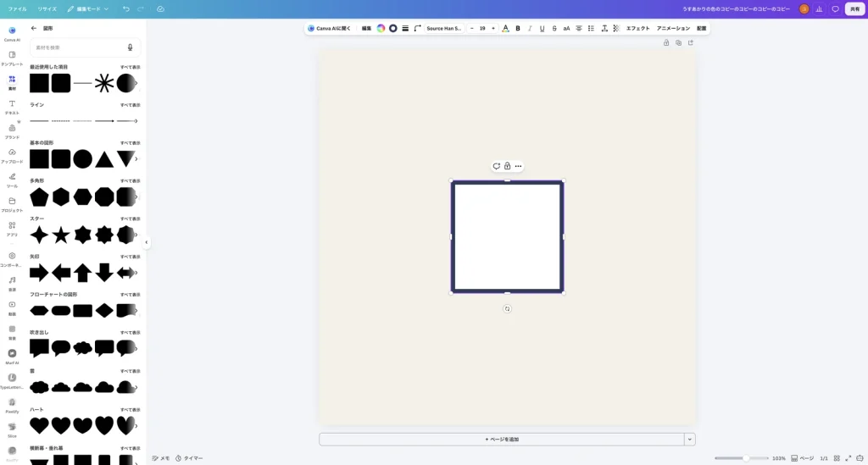Open the ファイル menu
The height and width of the screenshot is (465, 868).
click(17, 8)
